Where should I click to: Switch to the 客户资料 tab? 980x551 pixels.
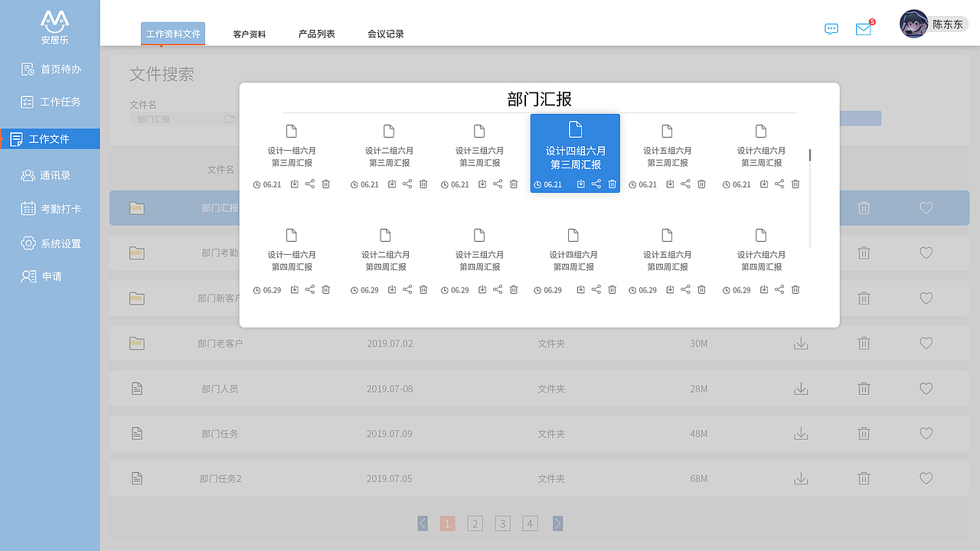(x=249, y=34)
